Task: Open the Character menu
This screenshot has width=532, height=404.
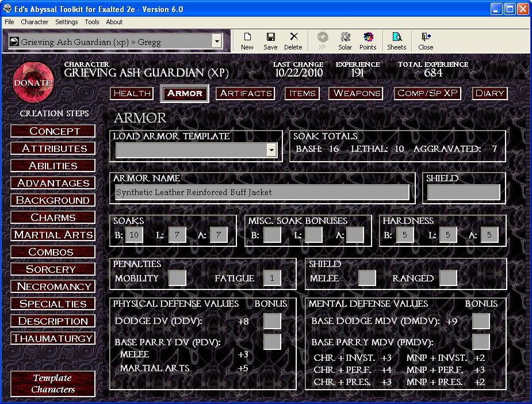Action: click(x=35, y=22)
